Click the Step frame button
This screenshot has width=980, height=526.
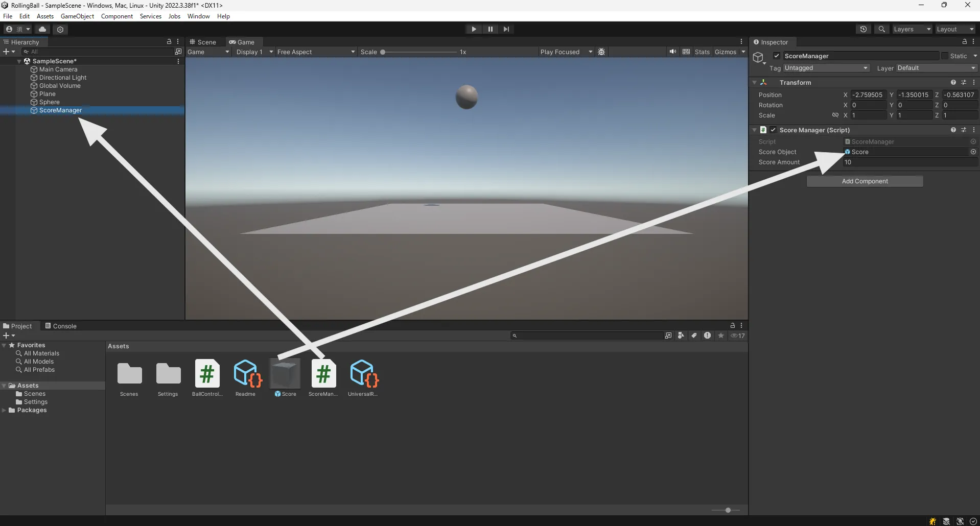click(x=506, y=29)
